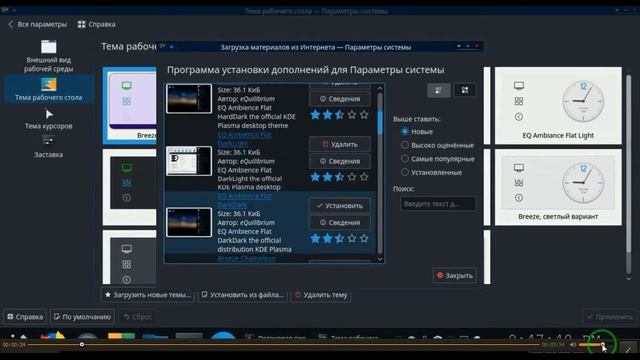The height and width of the screenshot is (360, 640).
Task: Click the dialog heading Программа установки дополнений
Action: point(305,70)
